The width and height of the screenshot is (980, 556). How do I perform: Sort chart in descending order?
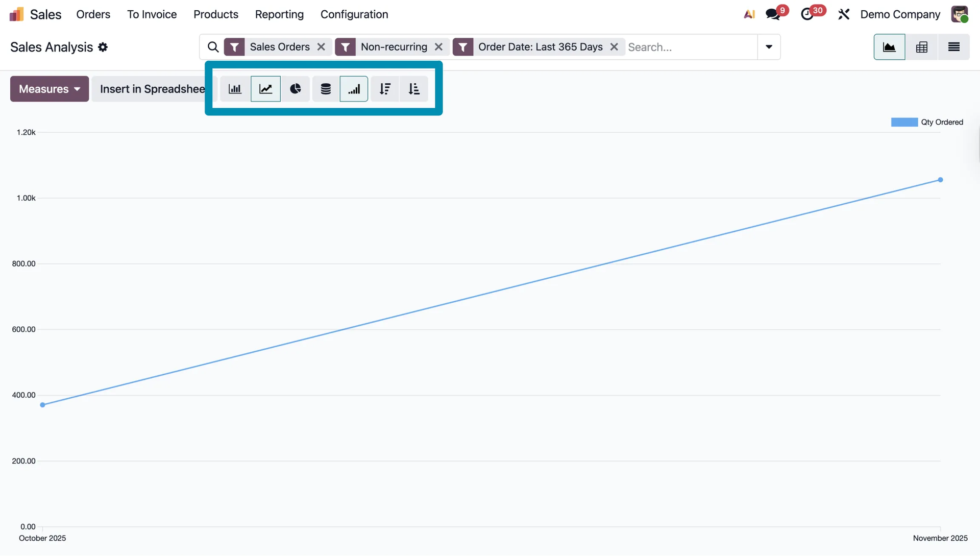[x=385, y=89]
